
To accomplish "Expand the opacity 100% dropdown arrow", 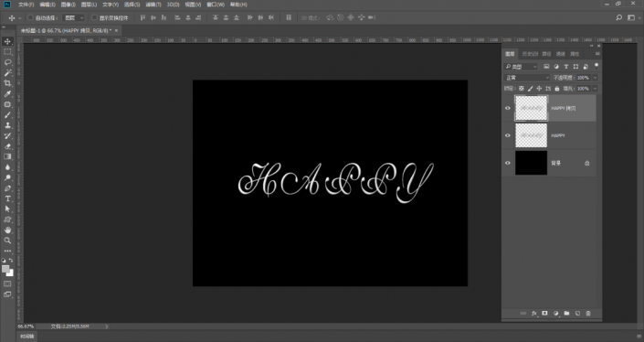I will point(595,78).
